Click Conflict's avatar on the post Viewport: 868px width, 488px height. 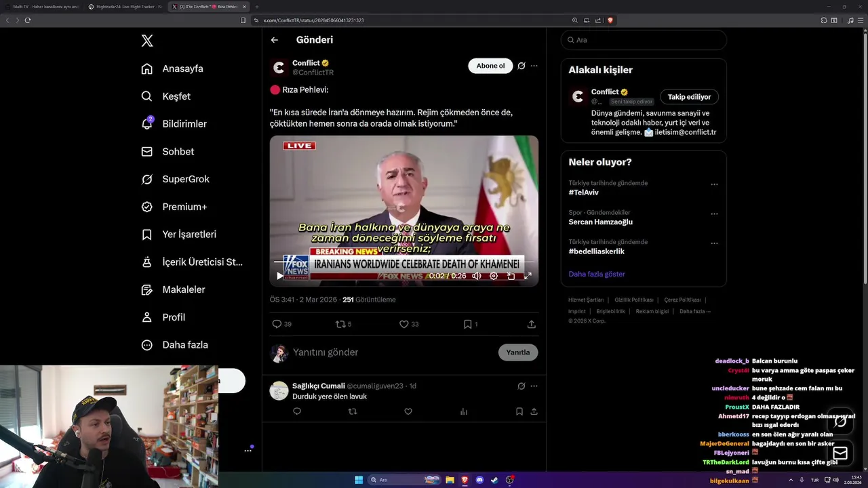pyautogui.click(x=279, y=68)
